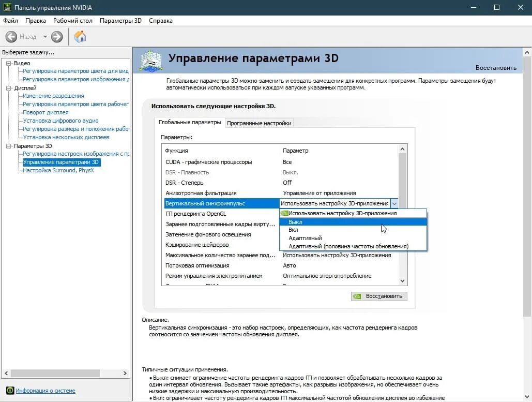Choose Выкл in the vertical sync dropdown

point(353,222)
